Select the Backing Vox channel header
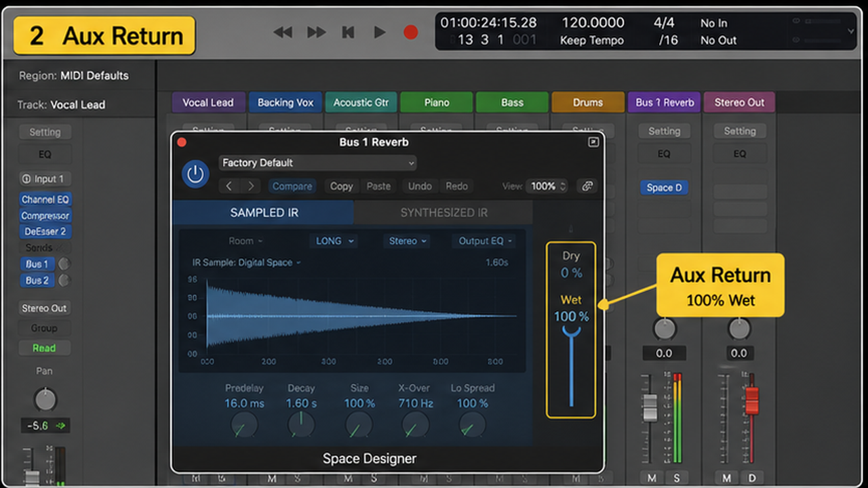The width and height of the screenshot is (868, 488). click(285, 102)
